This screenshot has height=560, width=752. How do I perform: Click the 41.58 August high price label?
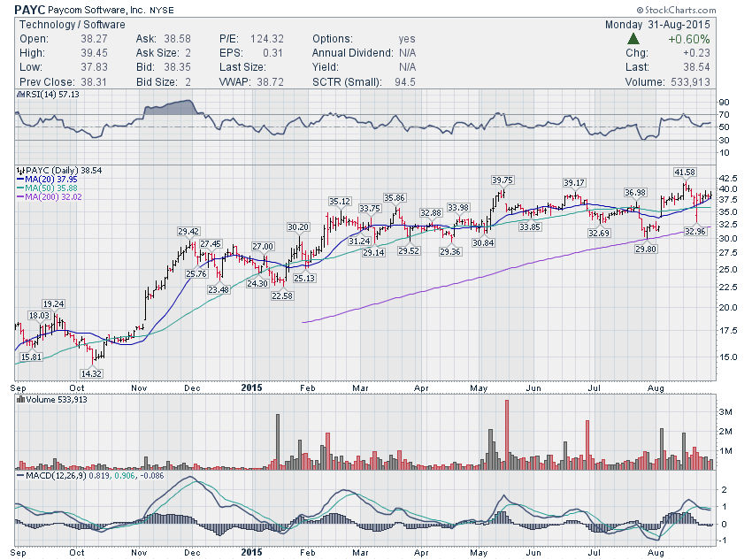point(685,172)
